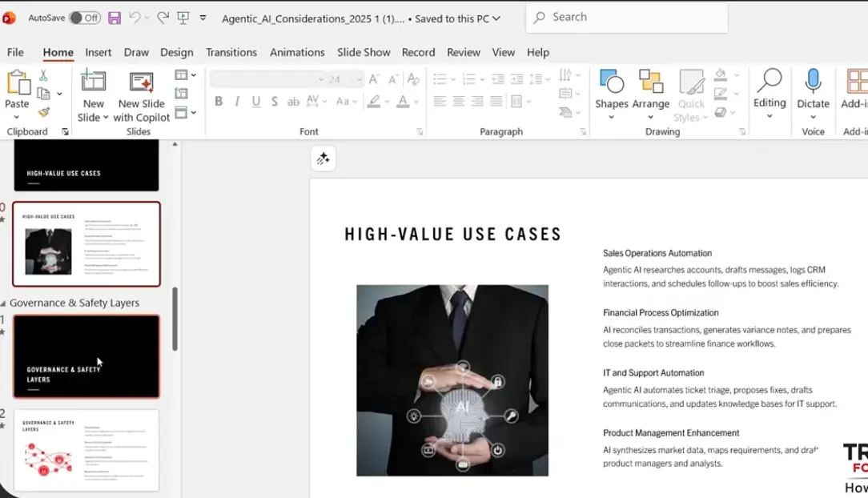The width and height of the screenshot is (868, 498).
Task: Select the Governance & Safety Layers title slide thumbnail
Action: click(86, 356)
